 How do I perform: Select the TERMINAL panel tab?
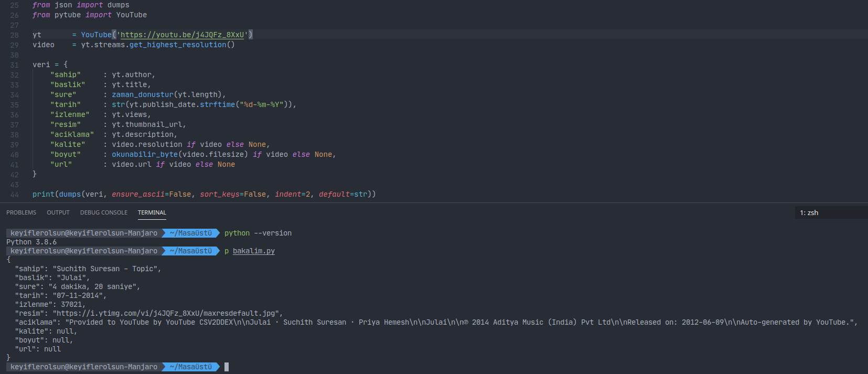click(152, 212)
